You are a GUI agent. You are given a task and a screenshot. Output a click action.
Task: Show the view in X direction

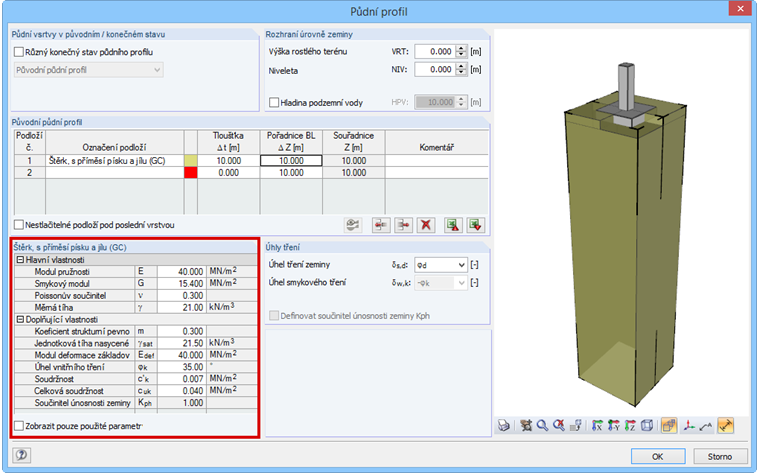click(596, 425)
